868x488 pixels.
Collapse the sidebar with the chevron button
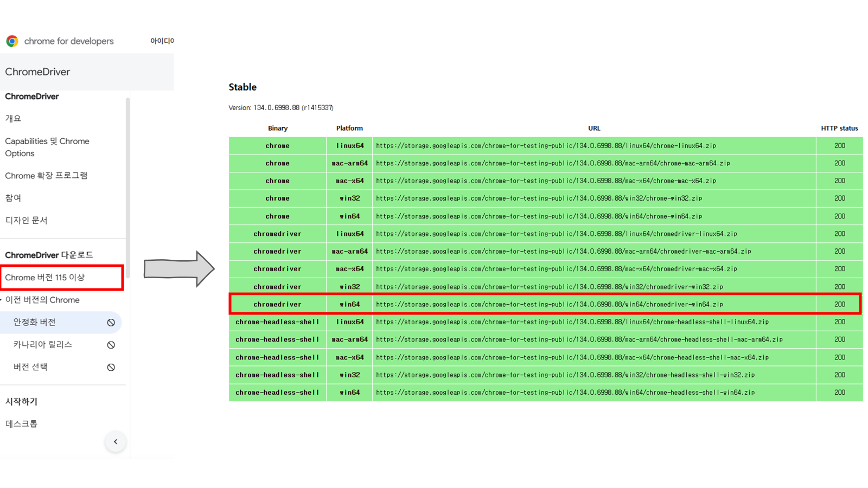[x=115, y=441]
